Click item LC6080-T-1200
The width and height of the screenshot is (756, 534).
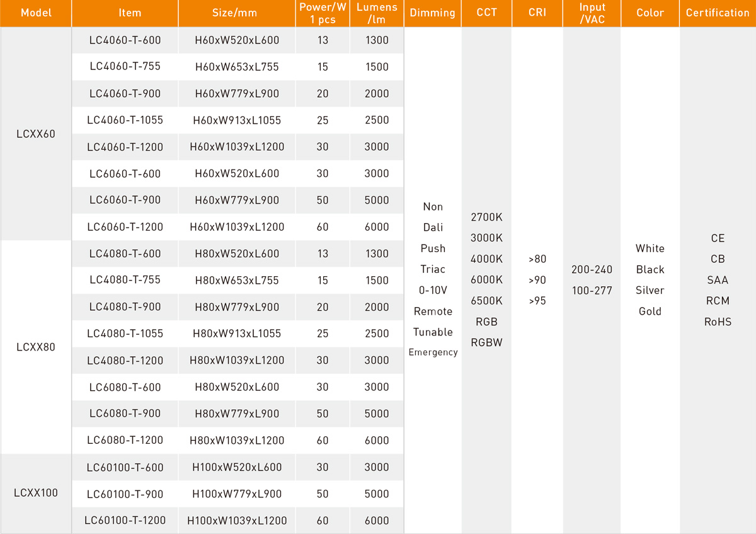(x=125, y=440)
